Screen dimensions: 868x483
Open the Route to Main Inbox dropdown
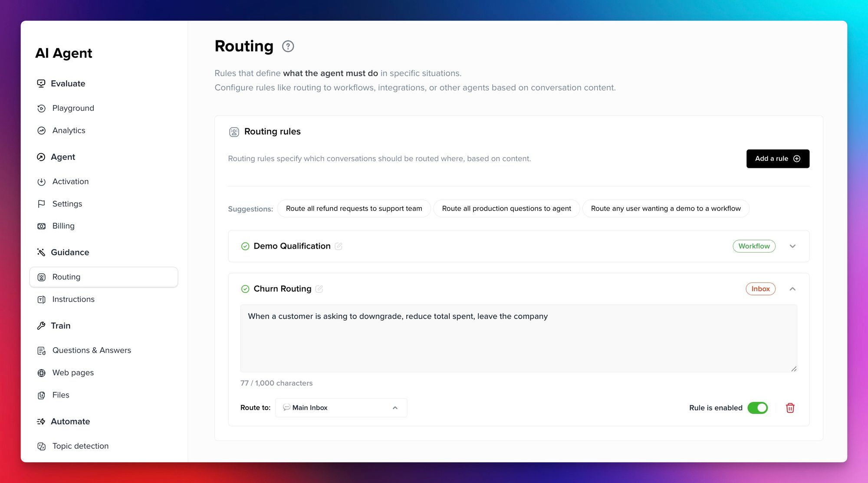[341, 408]
